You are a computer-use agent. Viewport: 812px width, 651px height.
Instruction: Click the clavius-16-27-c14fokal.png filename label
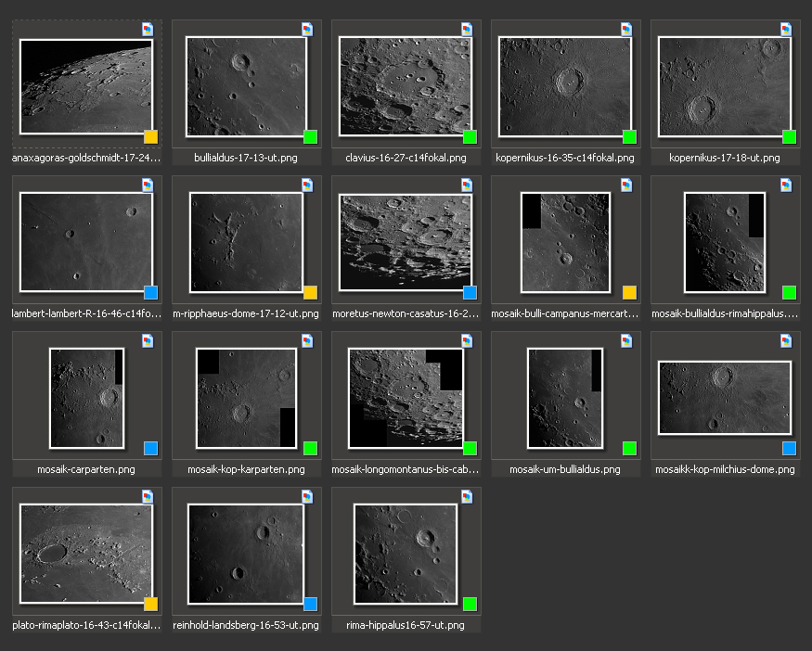(x=406, y=159)
